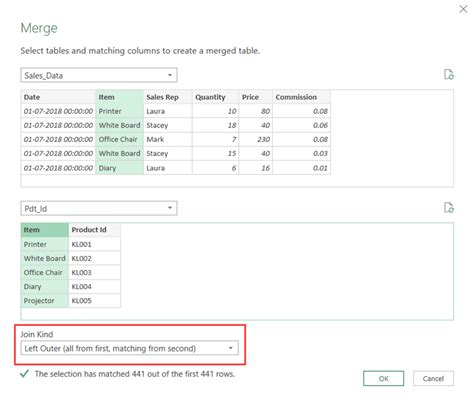
Task: Click the Projector cell in second table
Action: [x=45, y=301]
